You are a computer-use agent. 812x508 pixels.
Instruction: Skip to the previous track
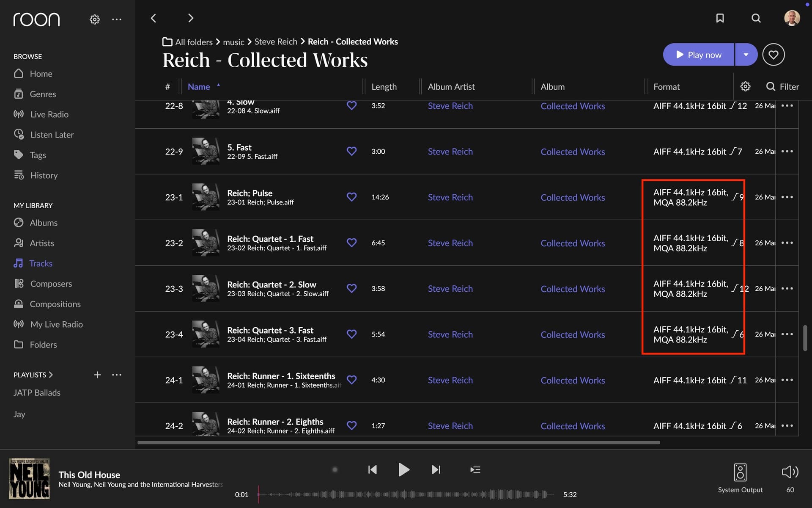point(372,469)
